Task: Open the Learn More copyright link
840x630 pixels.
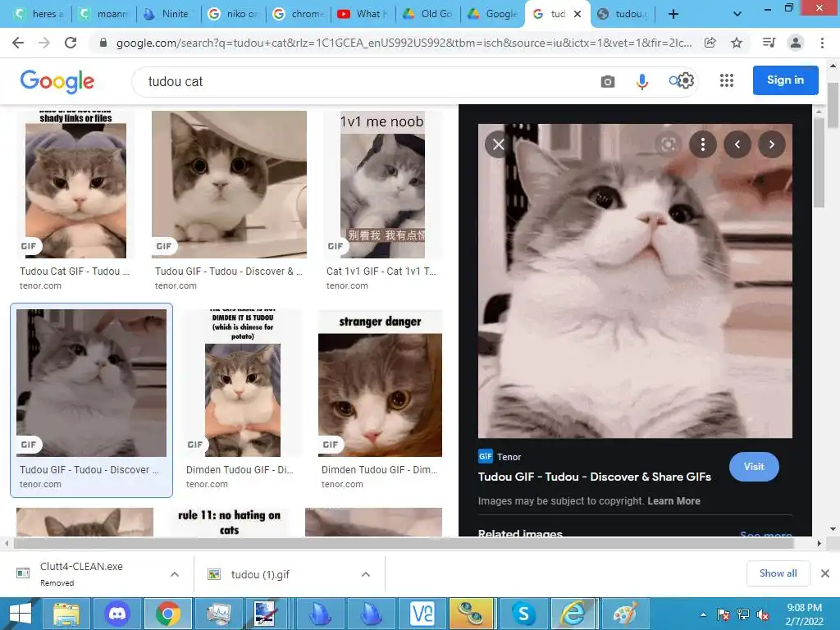Action: coord(673,501)
